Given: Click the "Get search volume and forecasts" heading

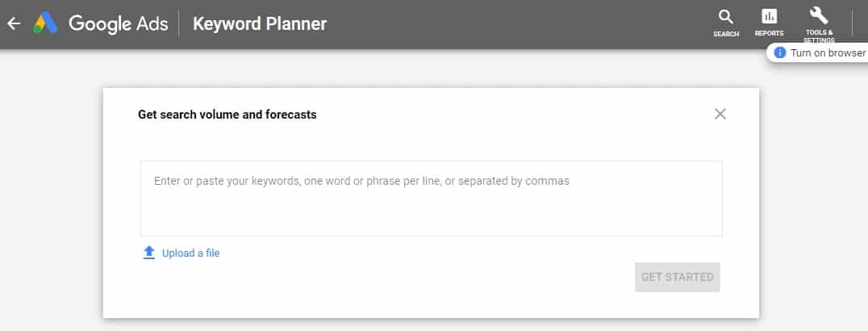Looking at the screenshot, I should 227,115.
